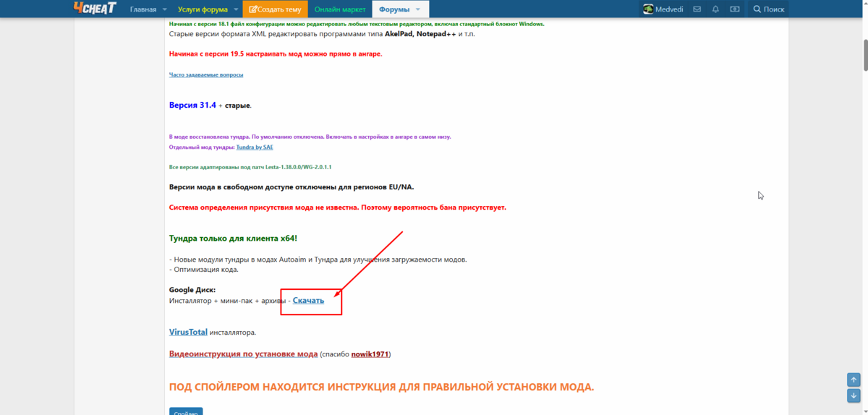The width and height of the screenshot is (868, 415).
Task: Click the red Система определения присутствия мода warning
Action: (x=338, y=208)
